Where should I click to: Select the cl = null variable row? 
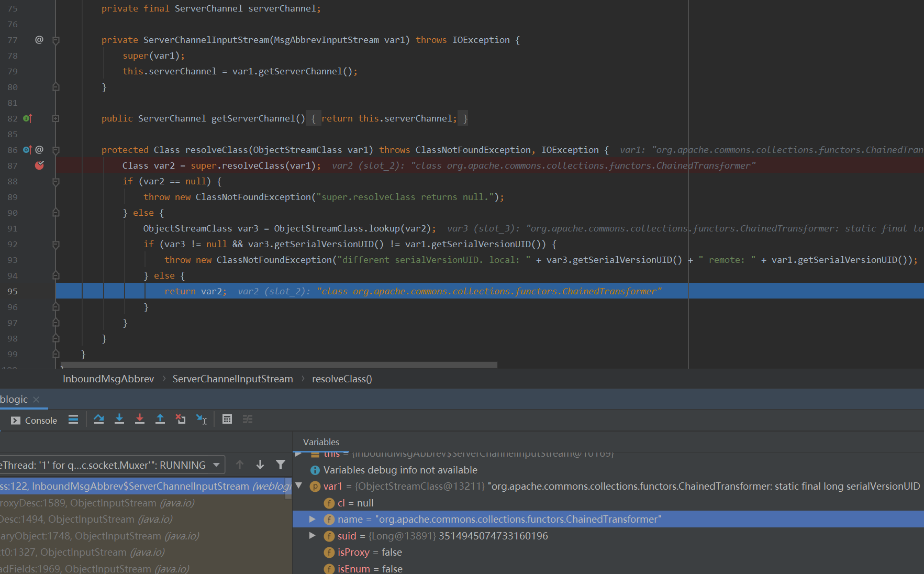click(608, 503)
